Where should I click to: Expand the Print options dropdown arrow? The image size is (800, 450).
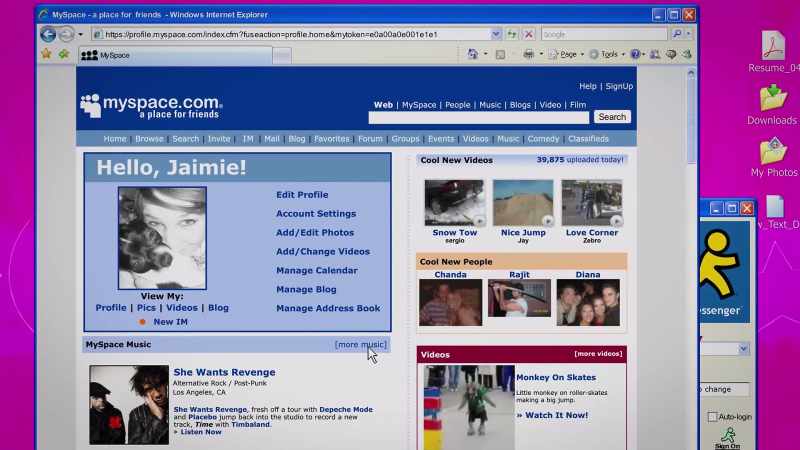[541, 54]
